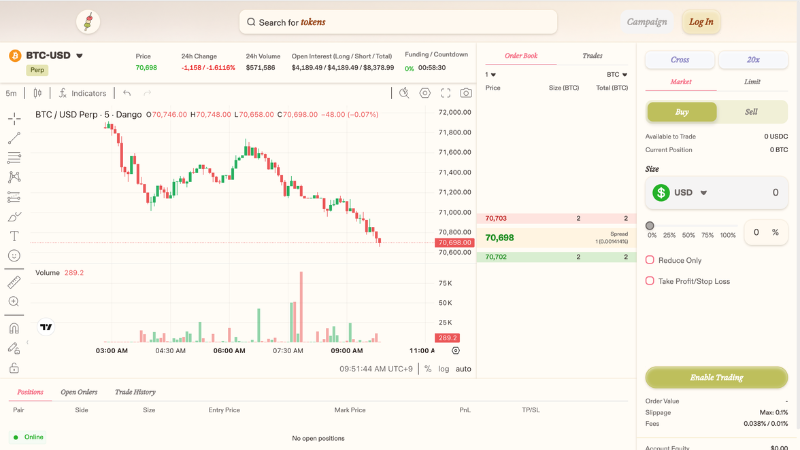Click the Log In button
The height and width of the screenshot is (450, 800).
pos(701,22)
